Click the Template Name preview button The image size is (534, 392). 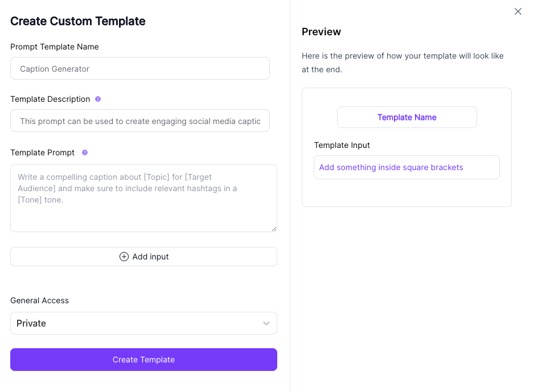click(406, 117)
